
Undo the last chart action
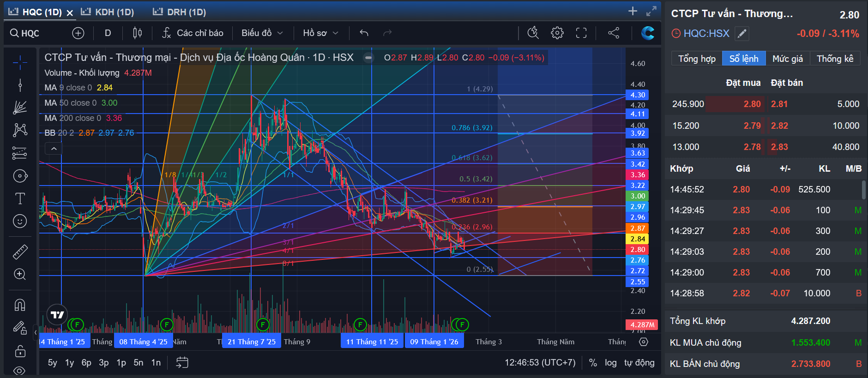[x=364, y=33]
